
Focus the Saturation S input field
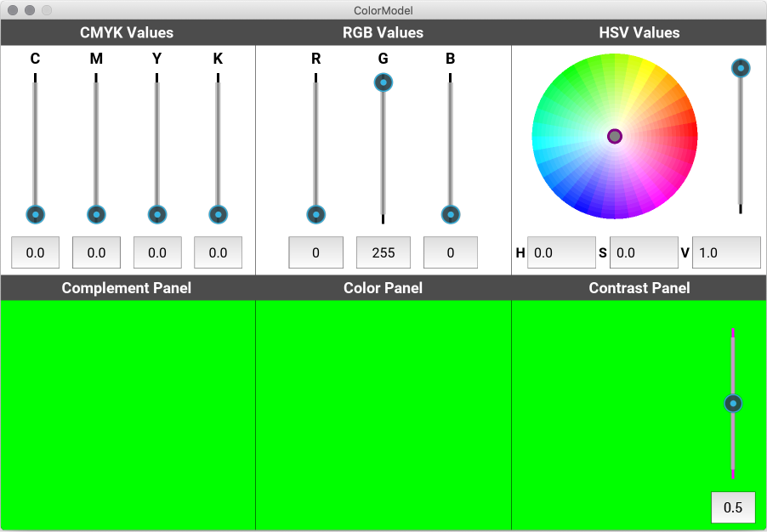click(x=644, y=252)
